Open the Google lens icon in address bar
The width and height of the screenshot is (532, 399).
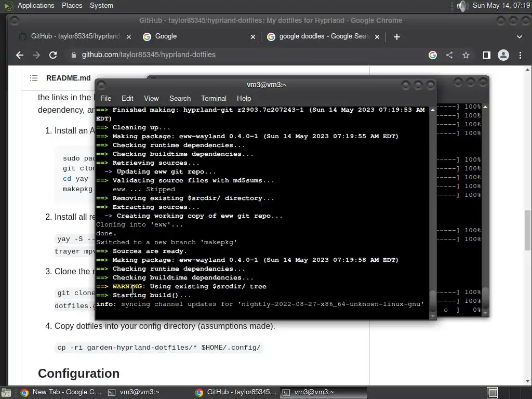click(x=433, y=55)
